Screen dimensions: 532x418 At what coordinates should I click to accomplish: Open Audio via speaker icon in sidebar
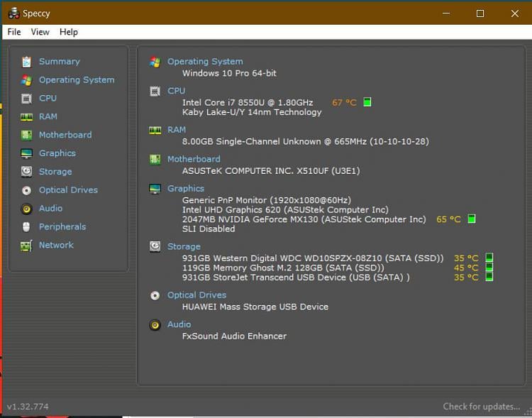(x=26, y=209)
